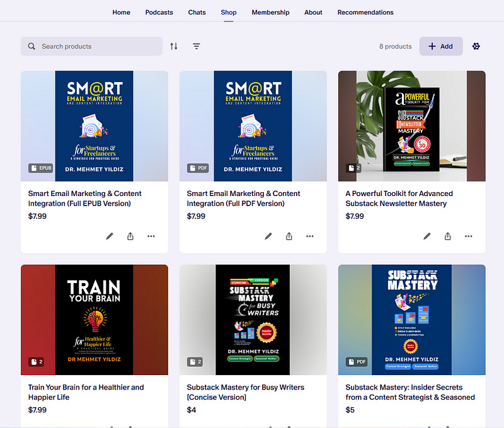Open more options for EPUB Version product
The width and height of the screenshot is (504, 428).
coord(151,236)
